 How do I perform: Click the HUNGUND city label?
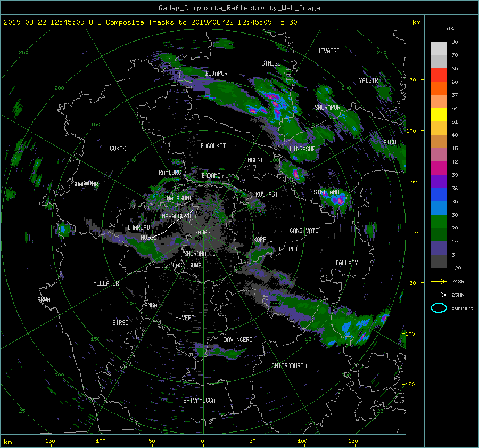tap(252, 160)
